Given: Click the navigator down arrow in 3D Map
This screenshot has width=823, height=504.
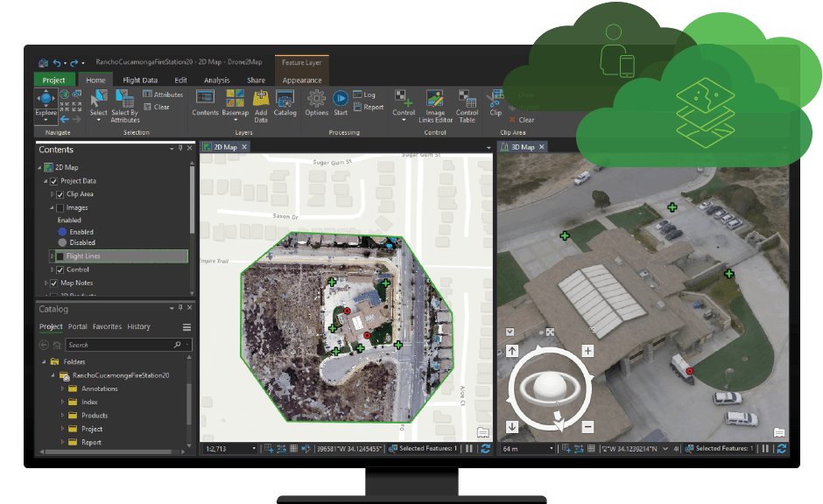Looking at the screenshot, I should pyautogui.click(x=512, y=427).
